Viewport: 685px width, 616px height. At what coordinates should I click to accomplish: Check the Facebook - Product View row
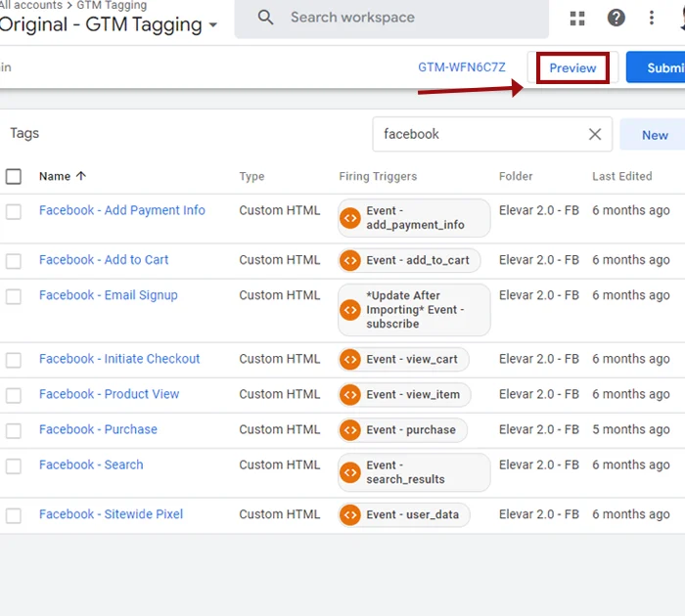click(x=14, y=396)
